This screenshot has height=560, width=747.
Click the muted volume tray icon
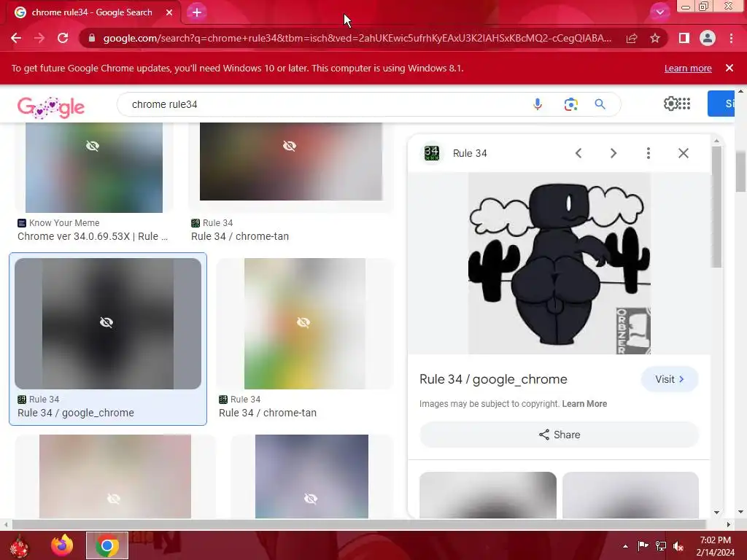tap(678, 546)
